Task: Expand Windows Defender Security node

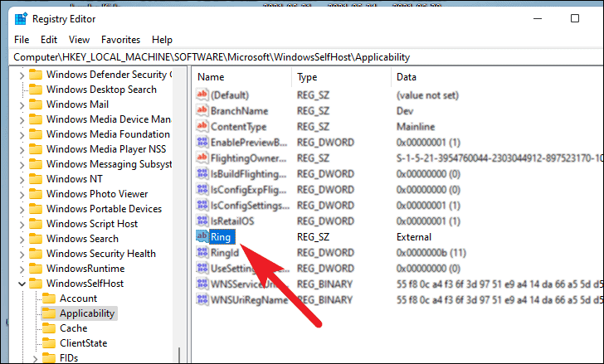Action: point(22,75)
